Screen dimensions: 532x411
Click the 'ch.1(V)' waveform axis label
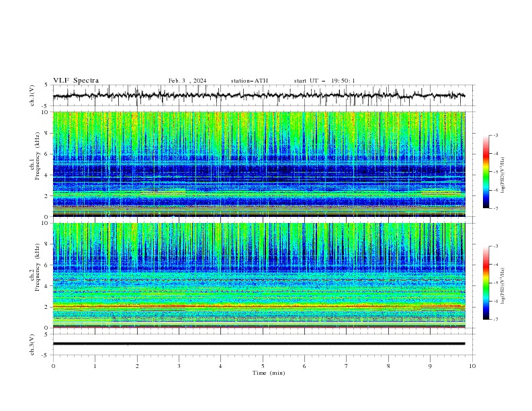click(x=32, y=95)
